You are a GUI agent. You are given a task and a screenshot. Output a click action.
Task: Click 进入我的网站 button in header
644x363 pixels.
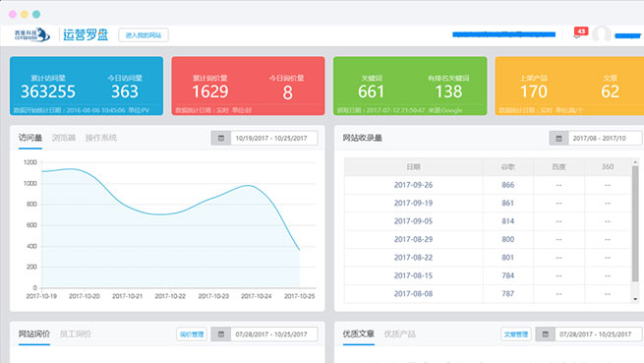point(144,35)
